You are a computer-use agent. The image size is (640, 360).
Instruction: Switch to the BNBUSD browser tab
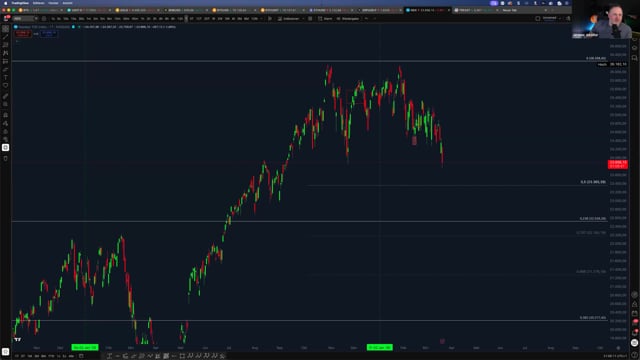185,10
